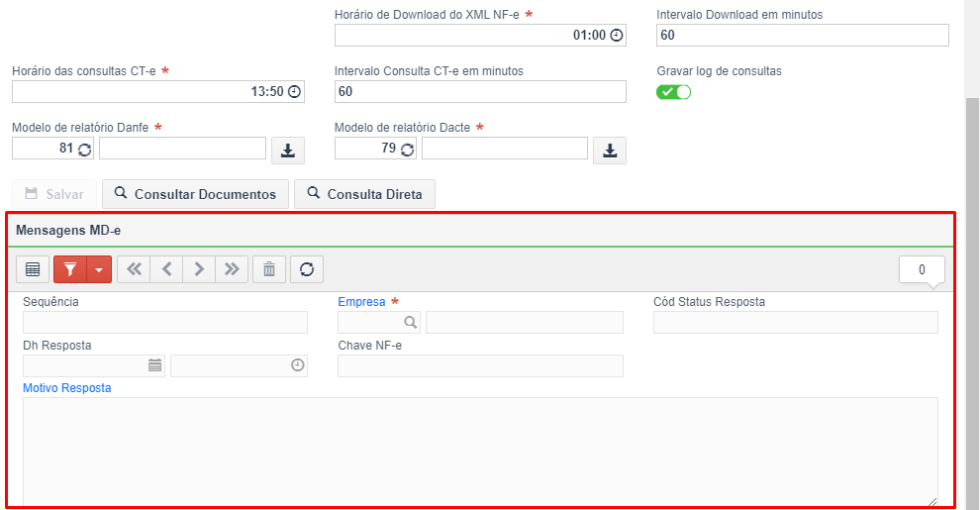Click Horário das consultas CT-e time field

click(157, 91)
